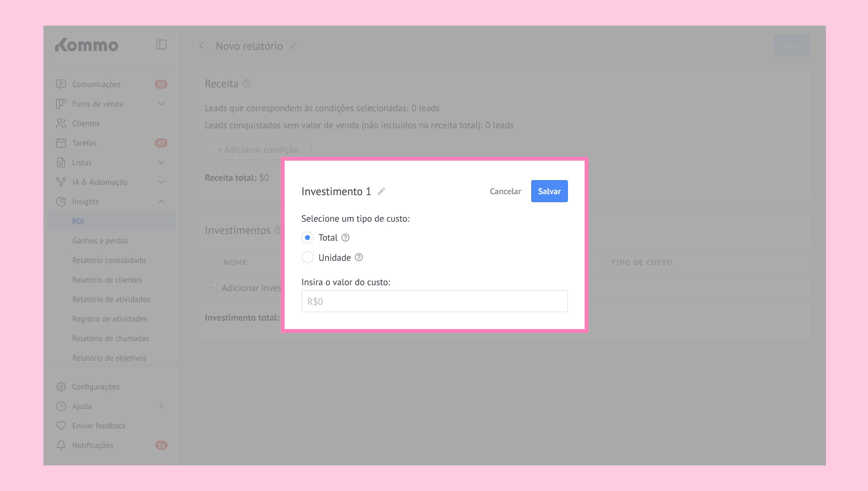Collapse the Insights section chevron

coord(161,202)
